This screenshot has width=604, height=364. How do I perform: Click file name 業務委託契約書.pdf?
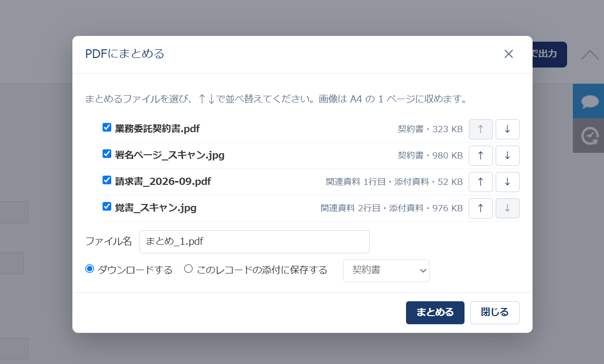[x=157, y=129]
